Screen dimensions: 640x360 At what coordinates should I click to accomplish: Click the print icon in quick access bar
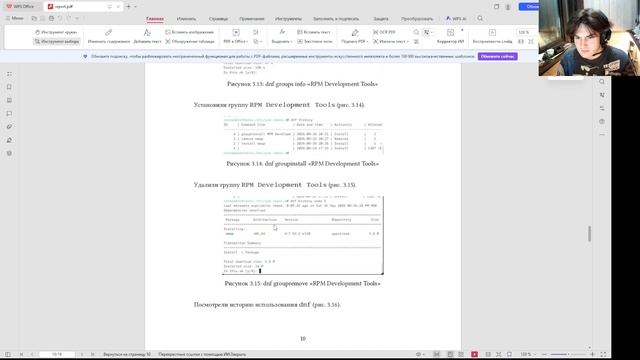tap(51, 18)
